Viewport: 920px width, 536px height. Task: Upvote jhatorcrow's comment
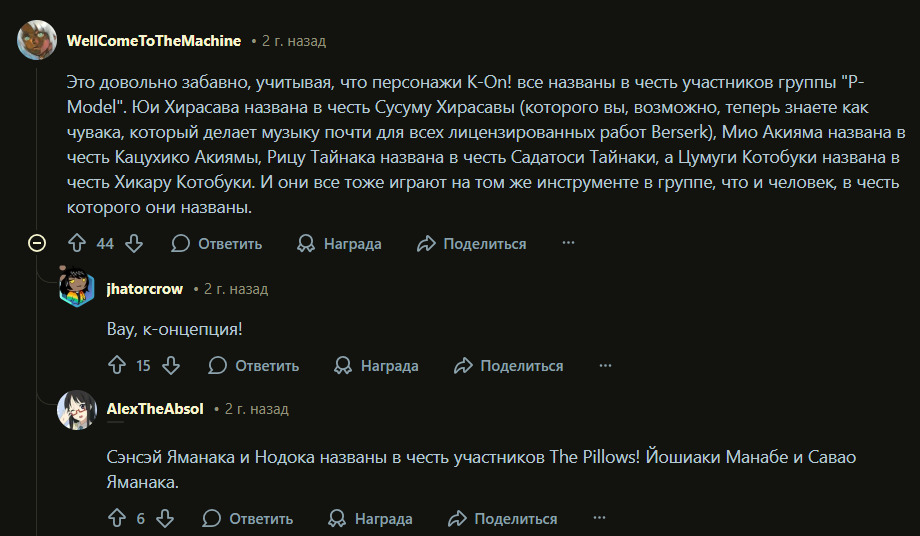click(x=115, y=366)
